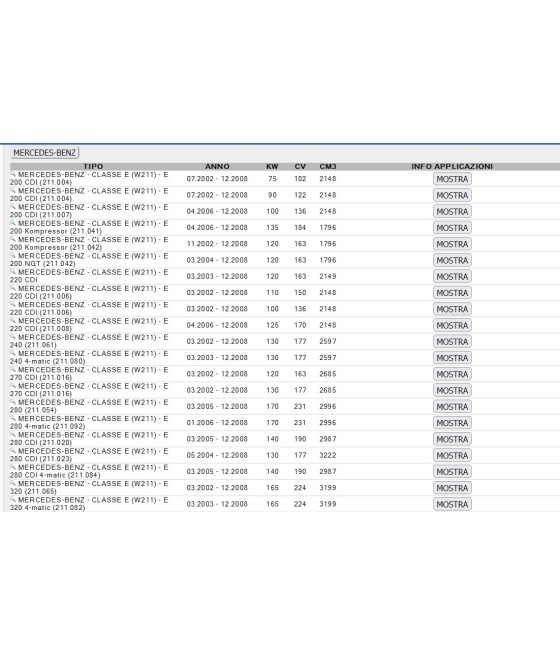
Task: Click magnifier icon beside E 320 4-matic (211.082)
Action: point(13,500)
